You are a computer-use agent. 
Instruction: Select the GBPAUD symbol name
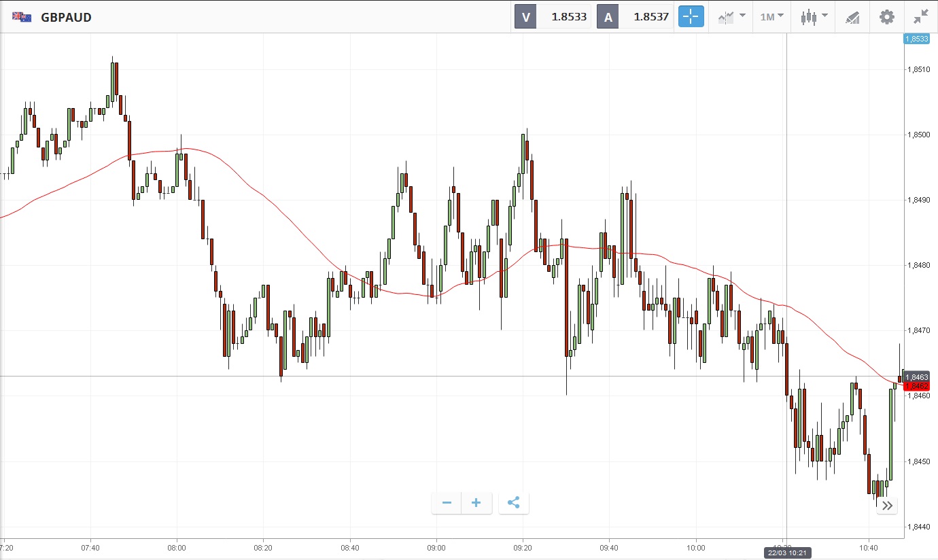66,18
